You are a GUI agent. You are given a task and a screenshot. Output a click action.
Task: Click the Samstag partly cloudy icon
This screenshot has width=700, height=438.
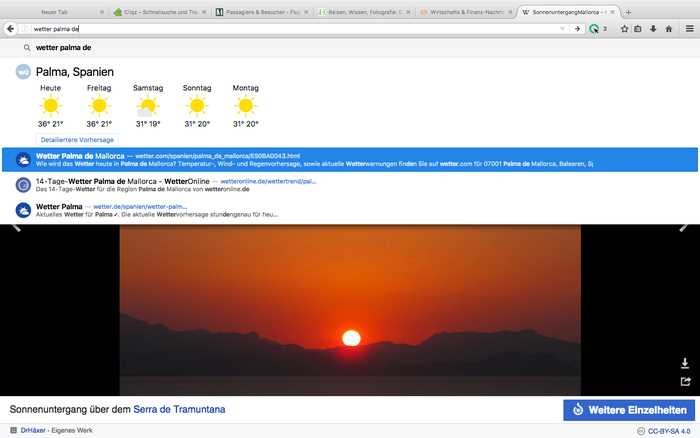(147, 107)
